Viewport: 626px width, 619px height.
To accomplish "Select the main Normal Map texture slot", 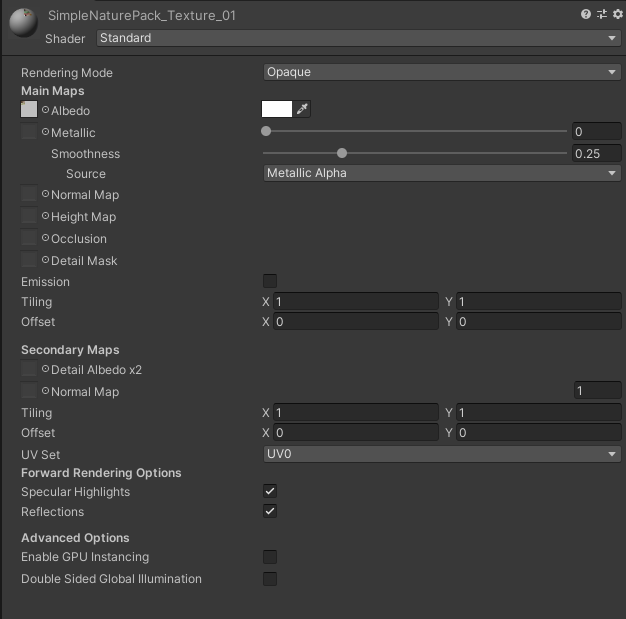I will 29,193.
